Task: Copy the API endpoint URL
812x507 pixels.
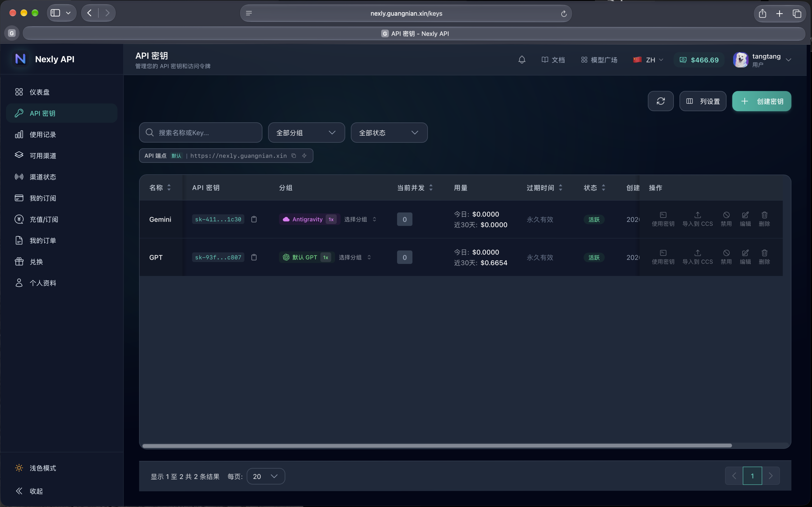Action: click(293, 155)
